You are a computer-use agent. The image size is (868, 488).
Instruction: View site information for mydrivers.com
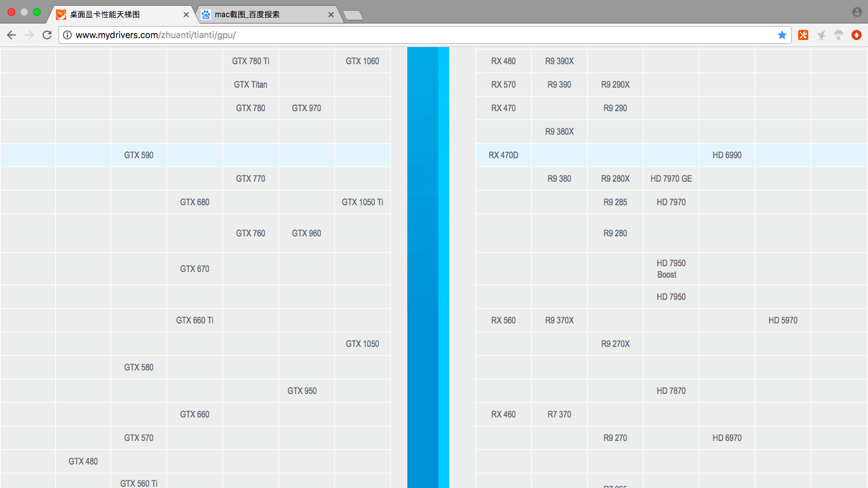click(x=67, y=35)
